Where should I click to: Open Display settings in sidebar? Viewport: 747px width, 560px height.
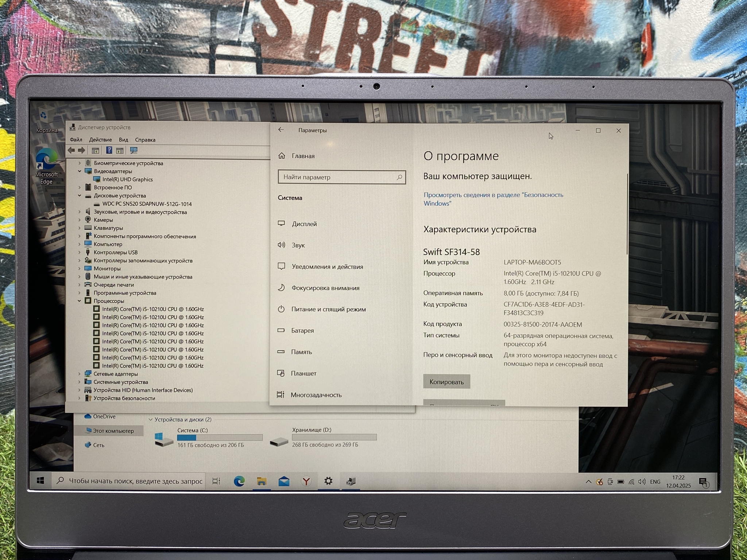[304, 224]
